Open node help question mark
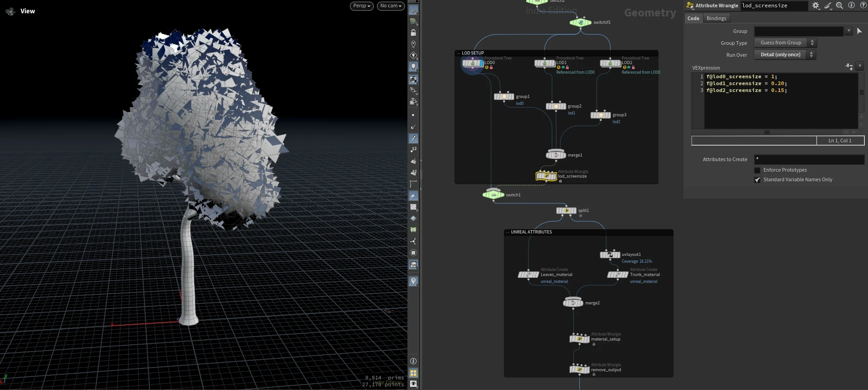868x390 pixels. [x=863, y=5]
